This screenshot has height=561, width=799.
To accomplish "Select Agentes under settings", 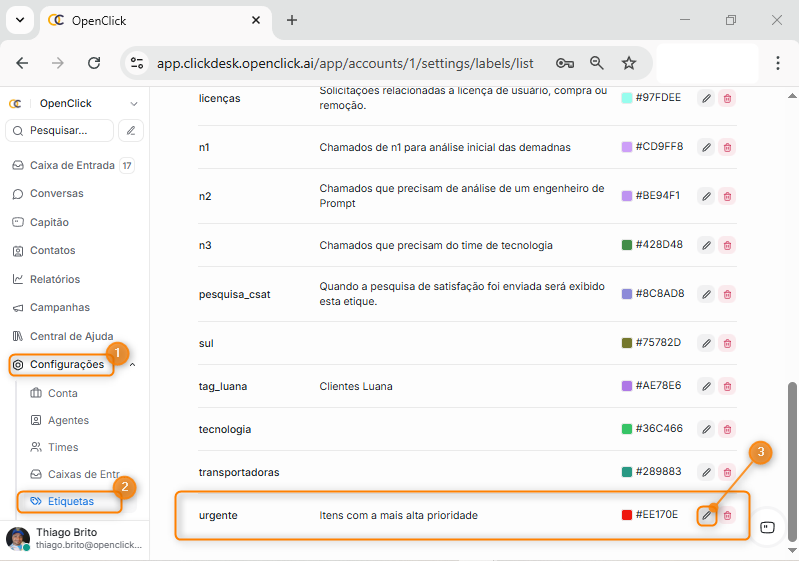I will 68,420.
